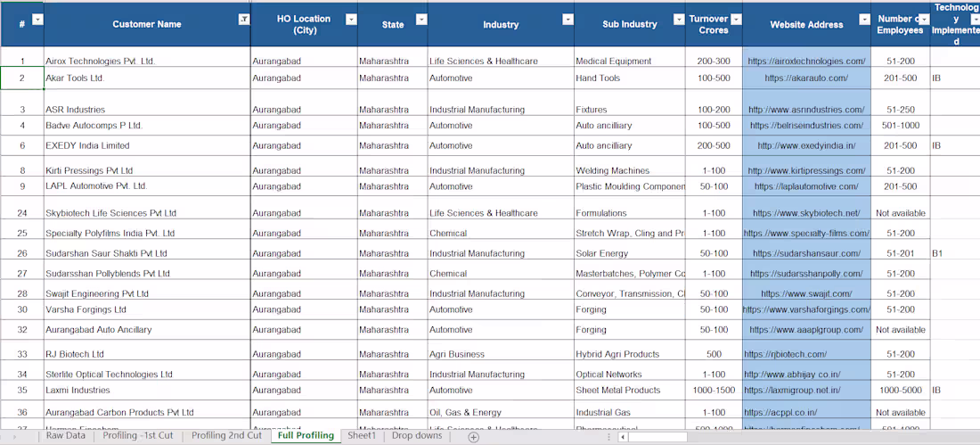Add a new sheet with the plus icon
Screen dimensions: 980x445
pos(474,436)
